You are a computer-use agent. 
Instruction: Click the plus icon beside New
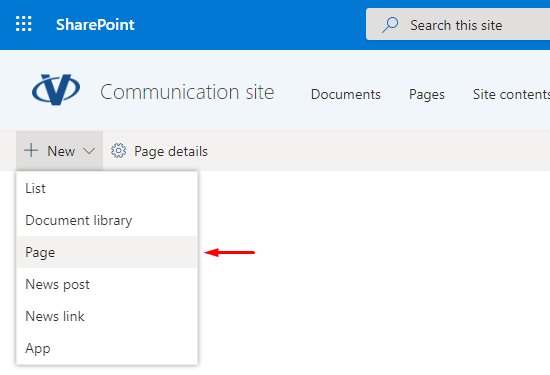pyautogui.click(x=31, y=150)
